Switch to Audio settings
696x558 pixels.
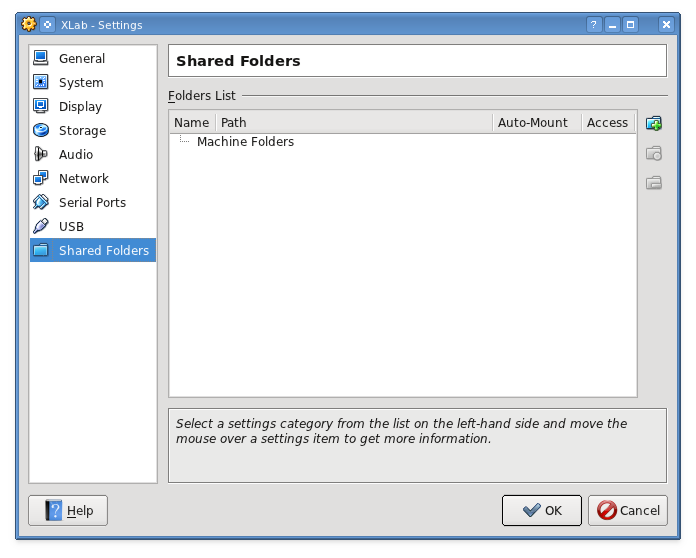(93, 154)
